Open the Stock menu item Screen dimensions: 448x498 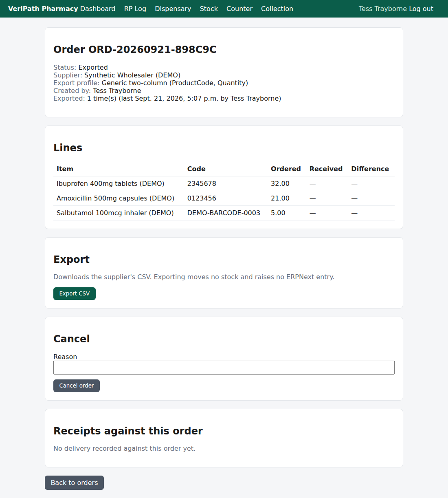click(209, 9)
